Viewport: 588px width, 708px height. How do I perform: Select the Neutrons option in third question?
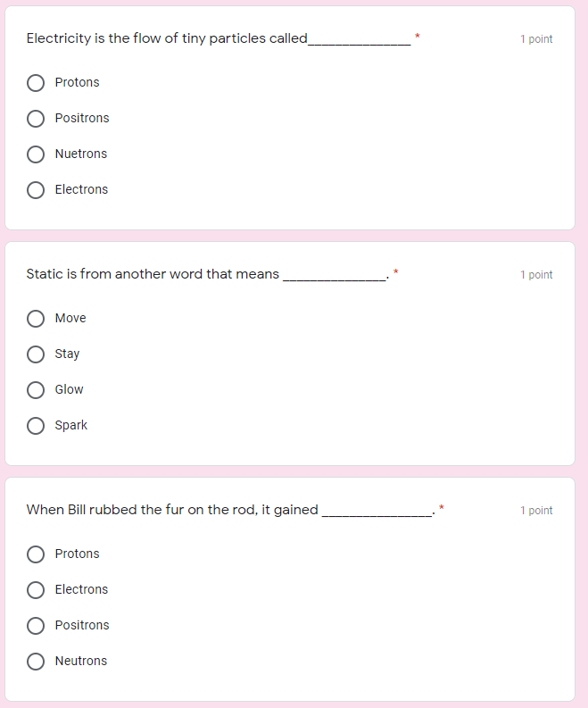pyautogui.click(x=36, y=662)
